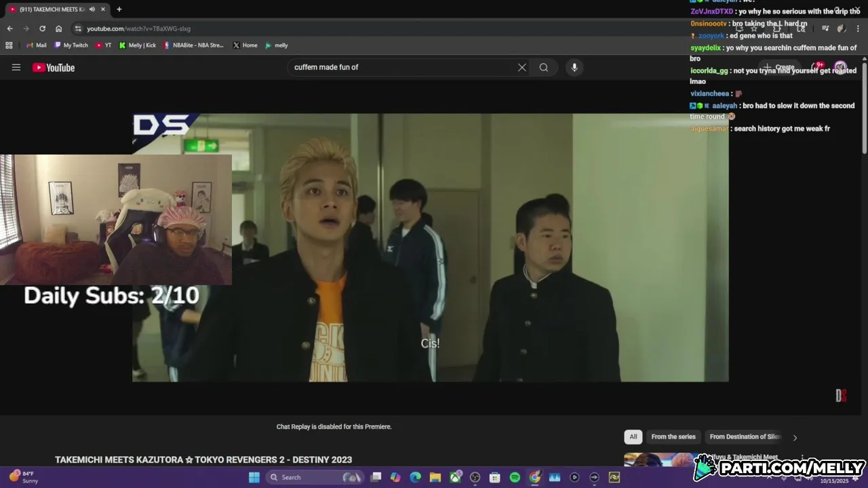The width and height of the screenshot is (868, 488).
Task: View site information icon in address bar
Action: click(78, 28)
